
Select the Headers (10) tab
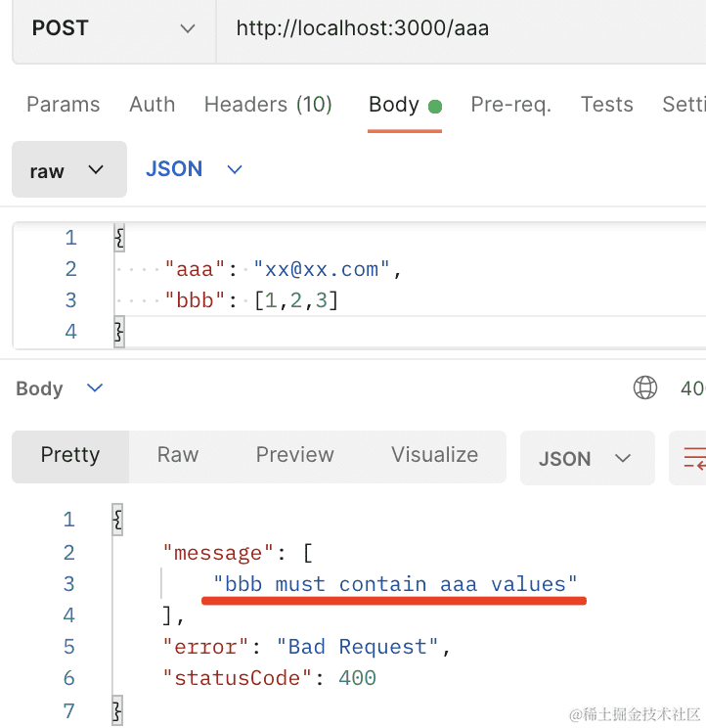tap(268, 105)
